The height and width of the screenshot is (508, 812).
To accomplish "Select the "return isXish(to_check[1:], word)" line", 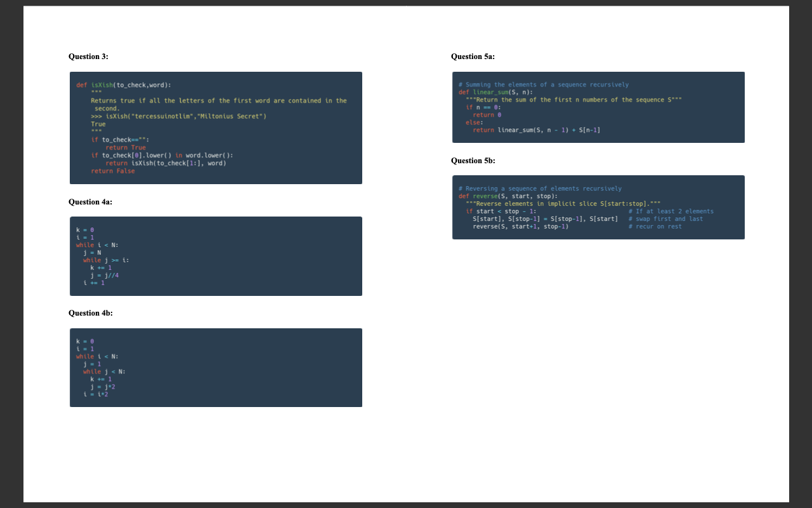I will coord(166,163).
